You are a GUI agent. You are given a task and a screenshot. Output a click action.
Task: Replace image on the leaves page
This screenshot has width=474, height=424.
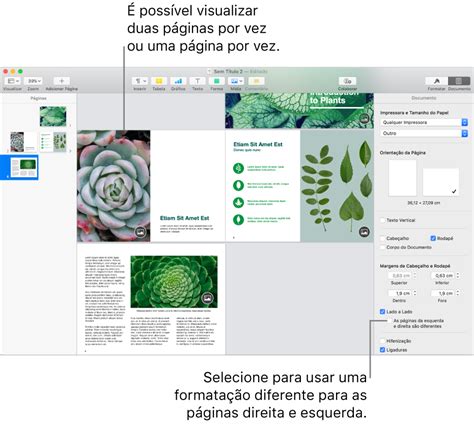[364, 231]
